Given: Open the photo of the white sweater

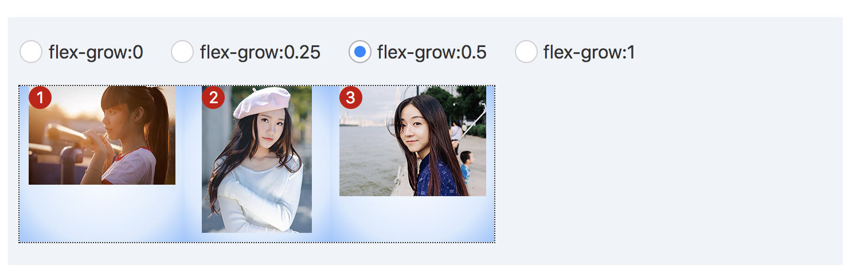Looking at the screenshot, I should (257, 159).
